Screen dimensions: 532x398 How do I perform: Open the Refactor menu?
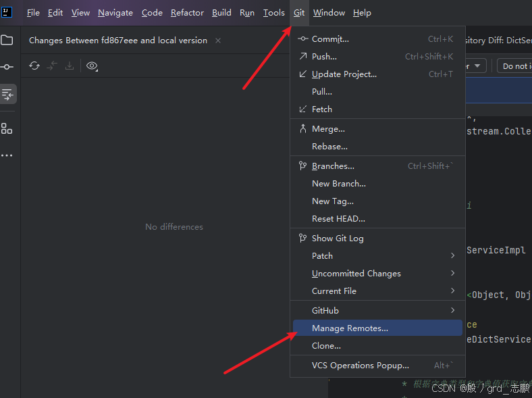click(x=187, y=13)
